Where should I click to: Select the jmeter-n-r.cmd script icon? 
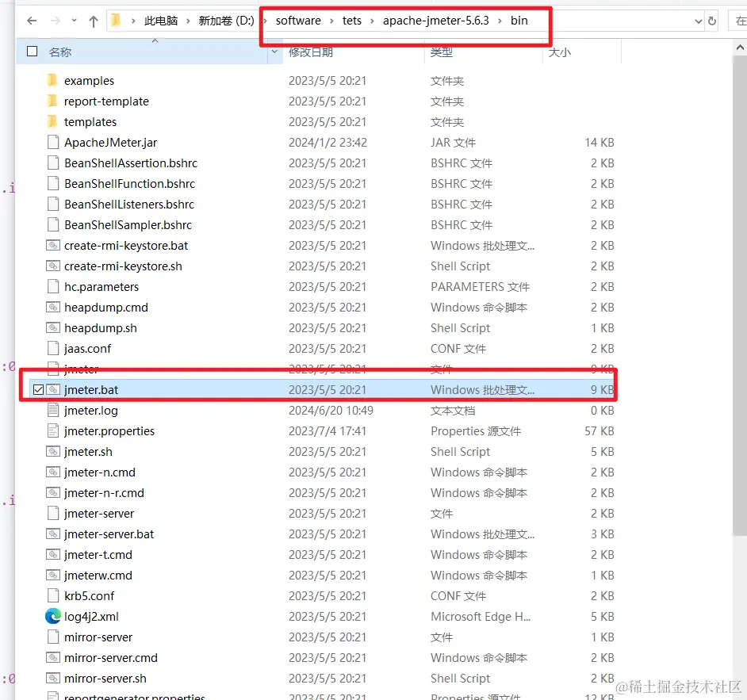(x=53, y=492)
